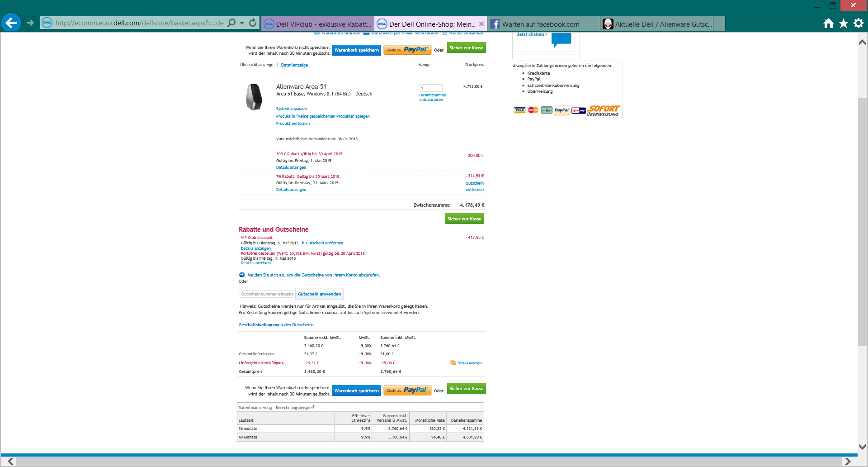
Task: Click the 48 Monate row label
Action: pos(248,437)
